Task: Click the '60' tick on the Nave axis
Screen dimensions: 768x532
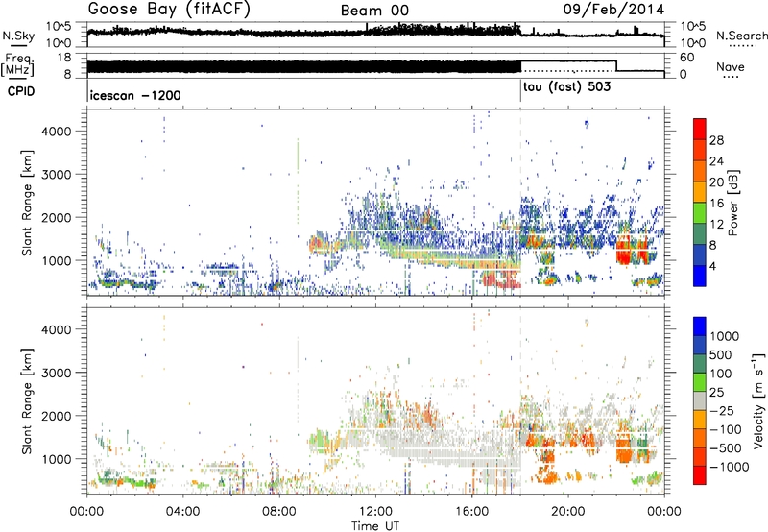Action: coord(687,58)
